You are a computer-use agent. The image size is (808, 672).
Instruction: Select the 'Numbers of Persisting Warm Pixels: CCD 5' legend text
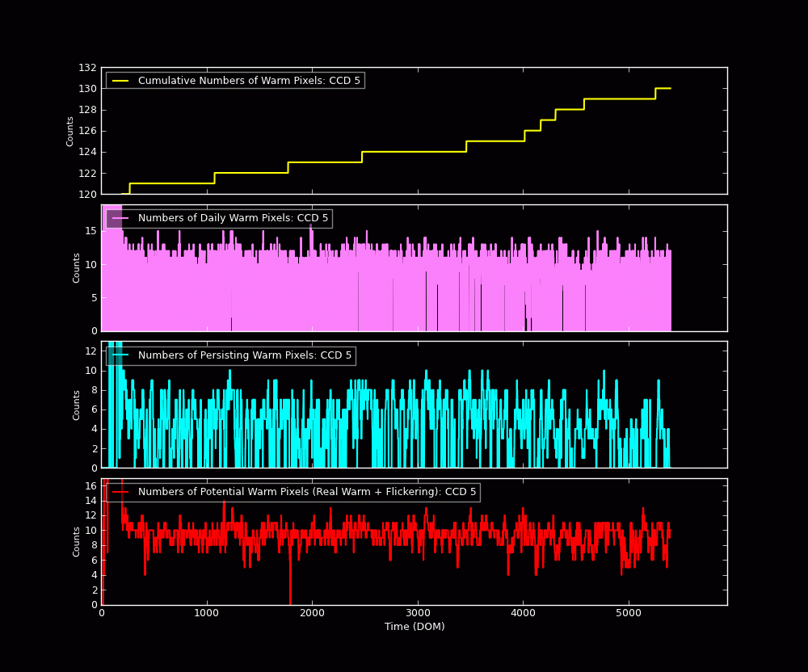click(245, 355)
